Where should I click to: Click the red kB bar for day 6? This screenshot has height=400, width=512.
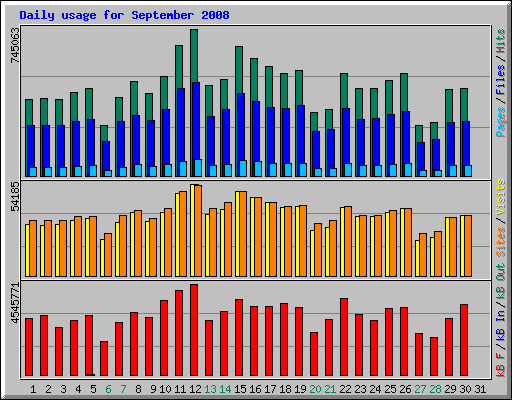coord(104,359)
